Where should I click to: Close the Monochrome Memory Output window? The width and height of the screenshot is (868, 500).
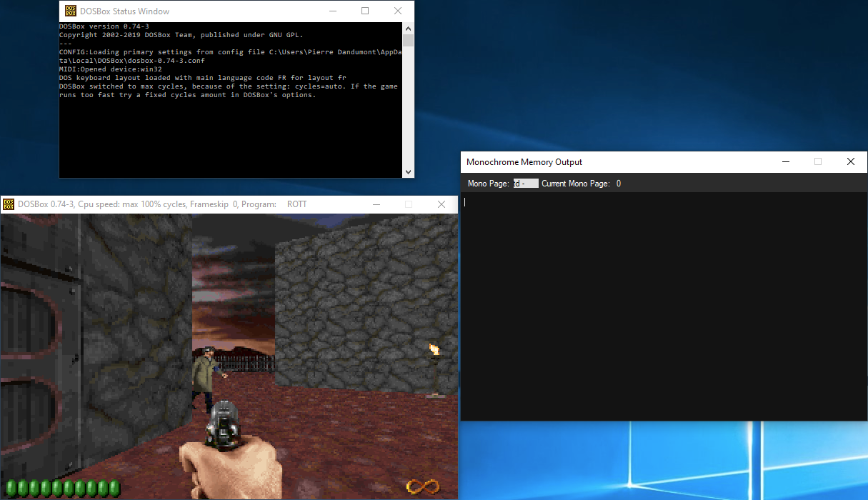(x=851, y=162)
